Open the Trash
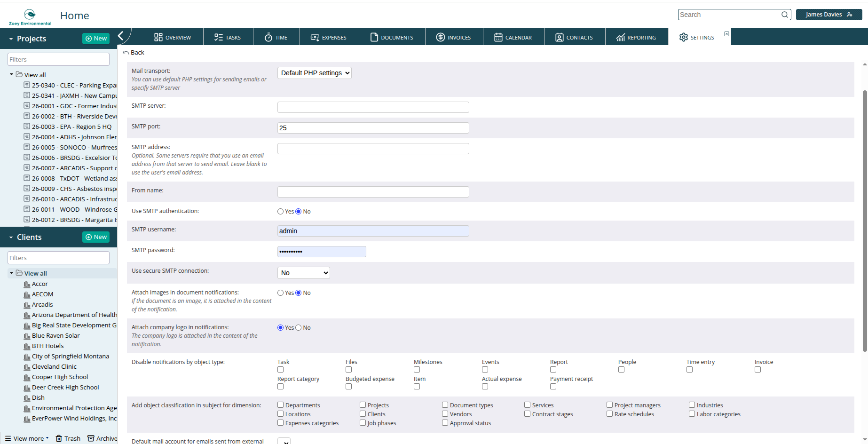Screen dimensions: 868x444 (68, 438)
